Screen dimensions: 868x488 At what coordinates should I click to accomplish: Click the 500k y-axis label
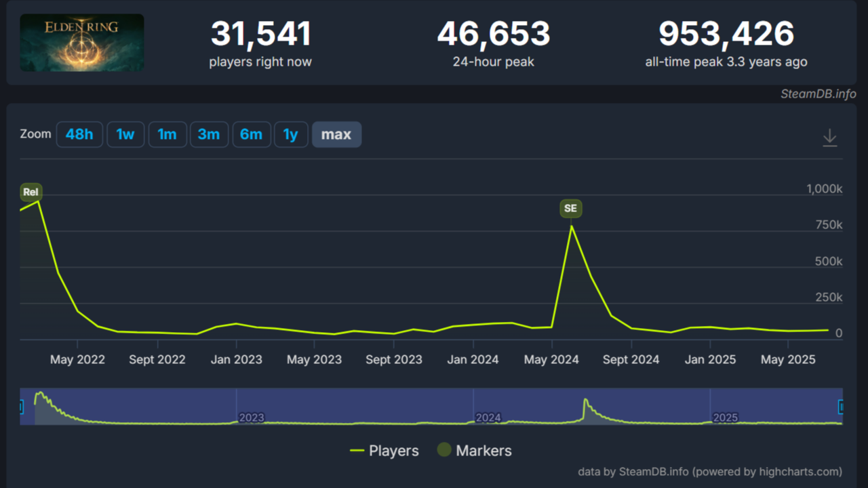(x=829, y=261)
